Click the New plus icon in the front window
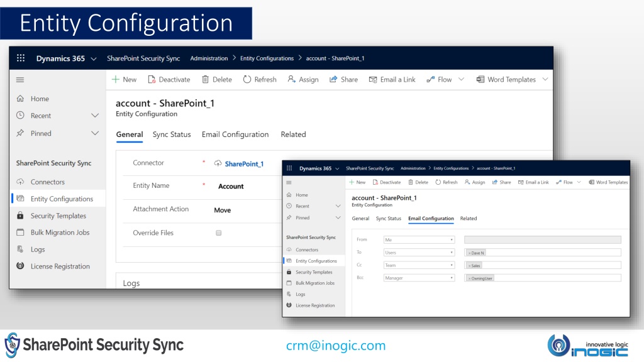Viewport: 644px width, 362px height. [352, 182]
